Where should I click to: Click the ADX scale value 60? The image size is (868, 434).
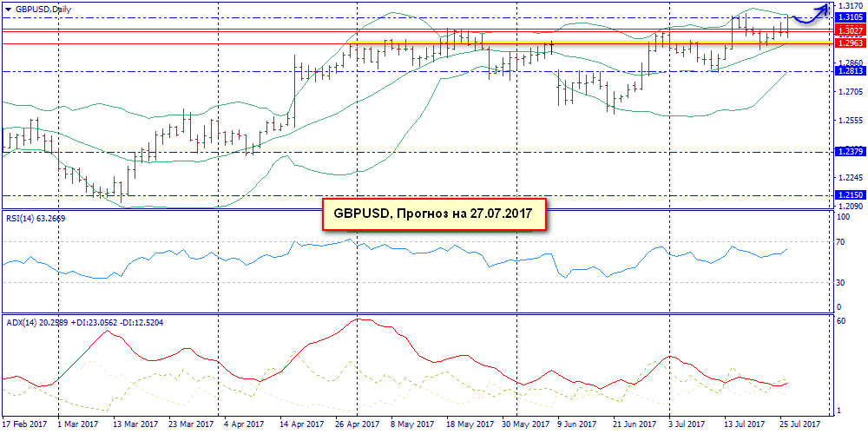pos(840,321)
